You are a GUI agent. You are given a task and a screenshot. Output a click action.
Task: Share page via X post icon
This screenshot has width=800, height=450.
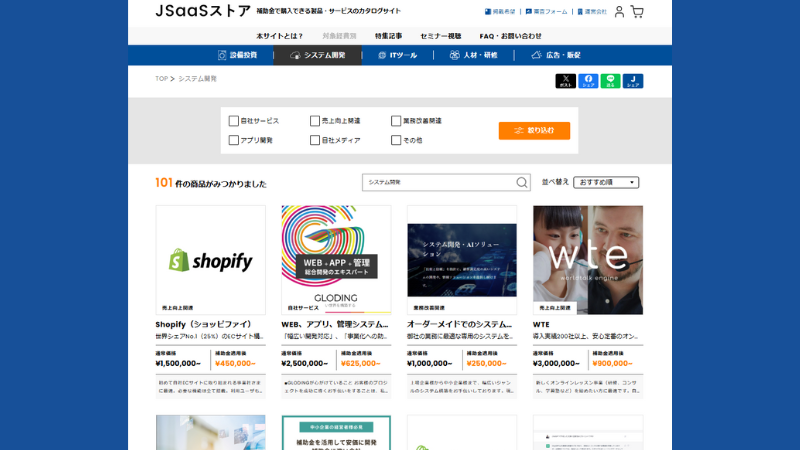coord(565,81)
